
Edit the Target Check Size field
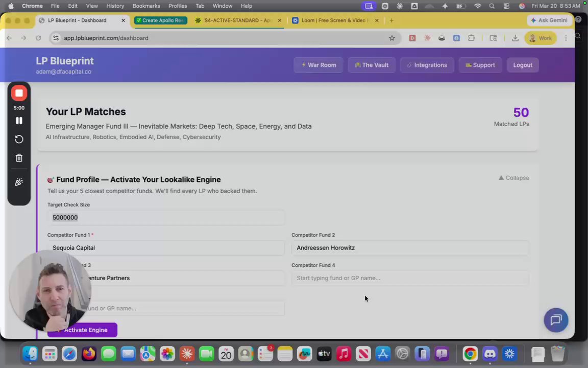coord(166,217)
